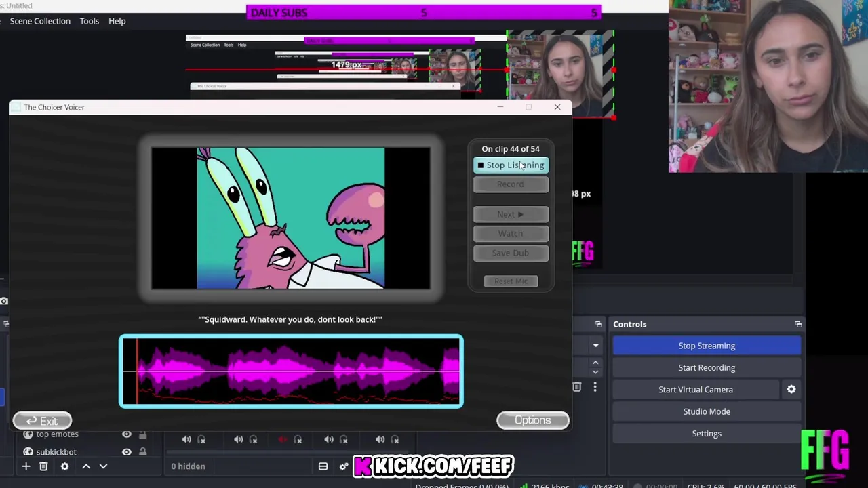Hide the top emotes source

pyautogui.click(x=127, y=434)
